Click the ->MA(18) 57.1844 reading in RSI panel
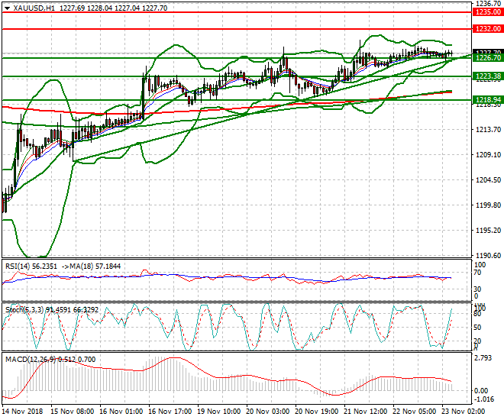This screenshot has height=420, width=504. 91,267
